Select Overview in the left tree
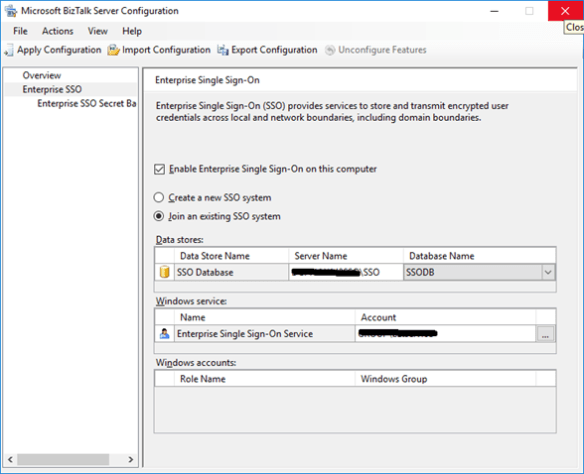Screen dimensions: 584x474 42,75
